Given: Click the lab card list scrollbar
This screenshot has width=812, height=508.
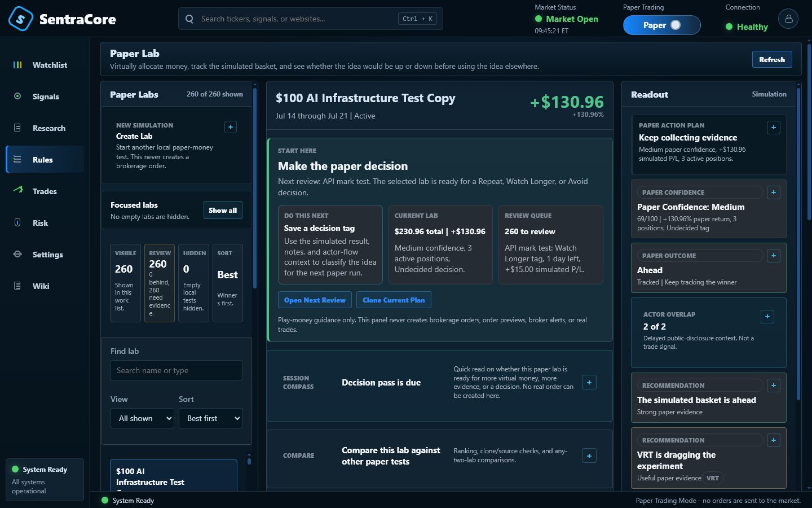Looking at the screenshot, I should (x=249, y=461).
